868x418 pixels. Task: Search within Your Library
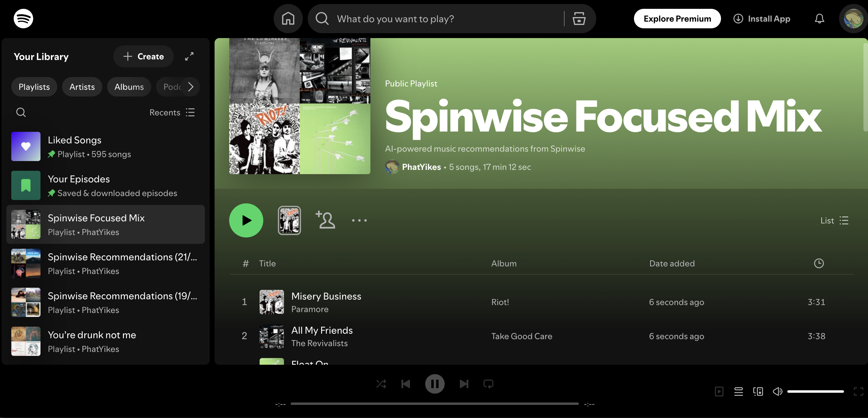[21, 112]
